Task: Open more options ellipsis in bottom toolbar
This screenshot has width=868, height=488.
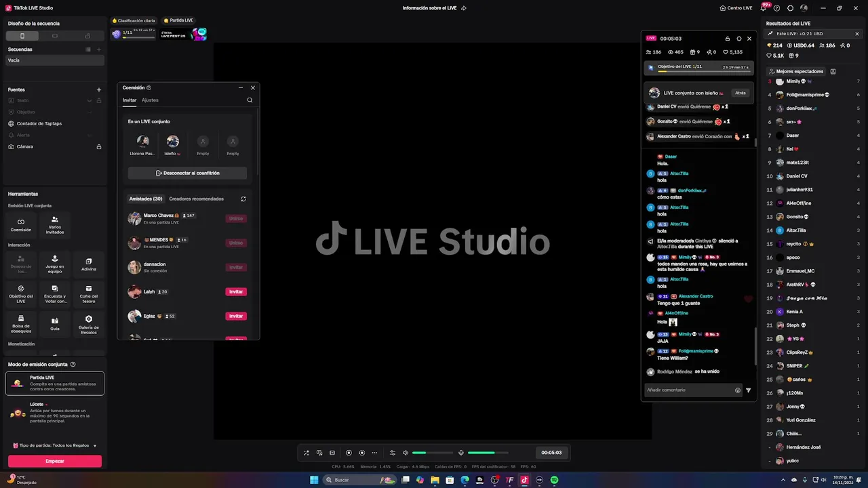Action: point(374,453)
